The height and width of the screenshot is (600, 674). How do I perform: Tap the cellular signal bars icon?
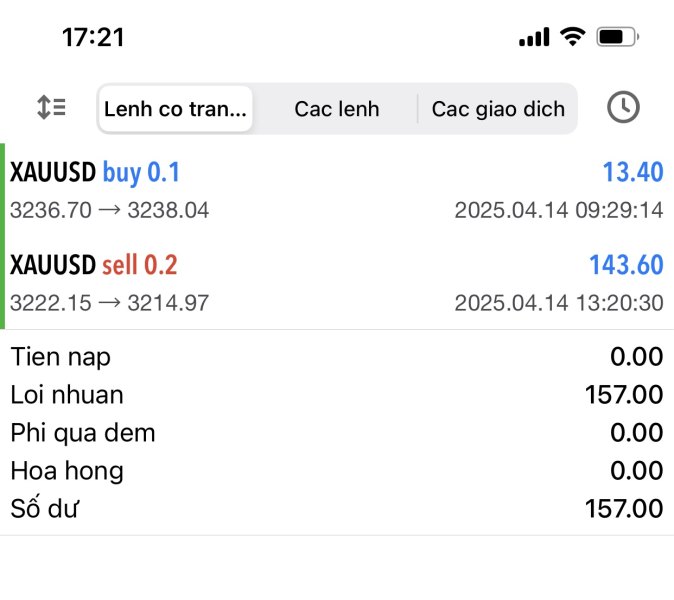(x=534, y=38)
